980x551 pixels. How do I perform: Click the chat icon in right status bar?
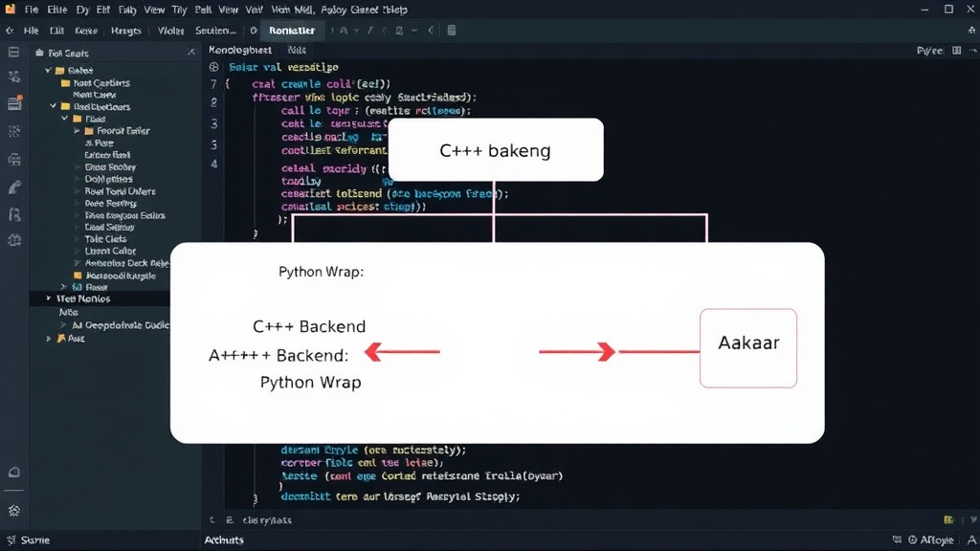click(x=897, y=540)
